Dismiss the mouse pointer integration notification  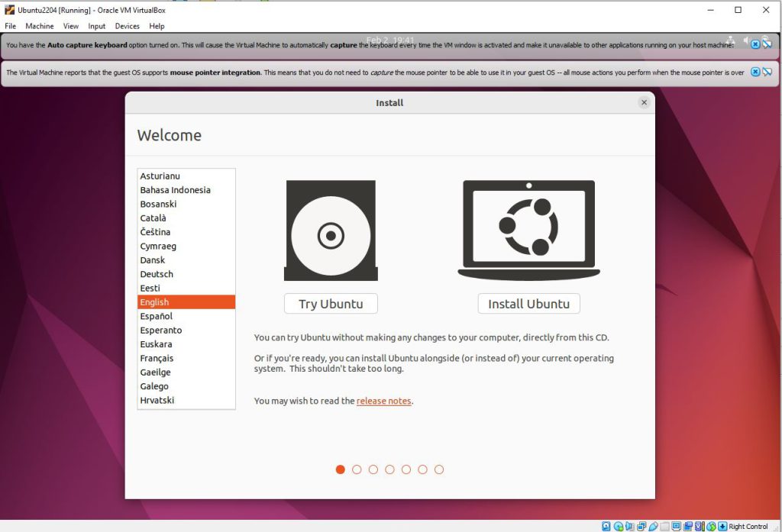755,72
